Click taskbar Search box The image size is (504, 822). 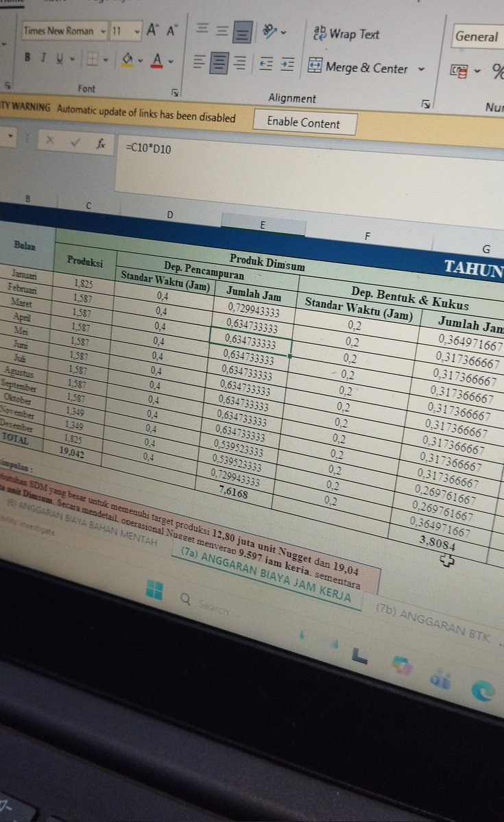click(x=206, y=603)
